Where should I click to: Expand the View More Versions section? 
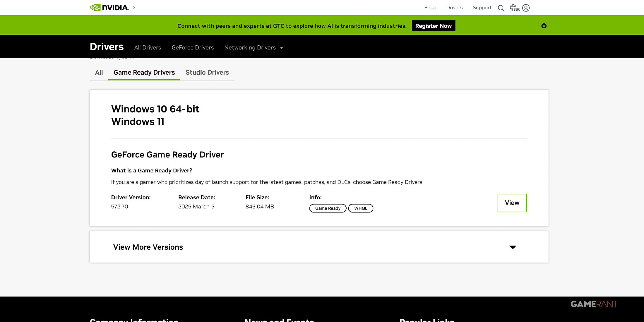148,247
